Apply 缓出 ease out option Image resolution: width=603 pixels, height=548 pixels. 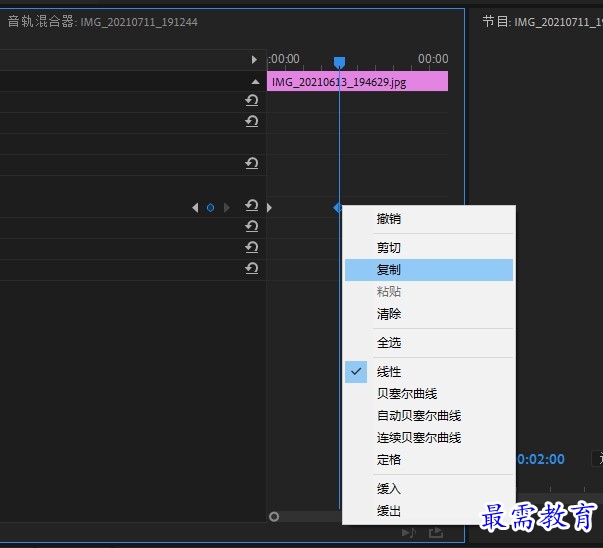click(x=429, y=511)
